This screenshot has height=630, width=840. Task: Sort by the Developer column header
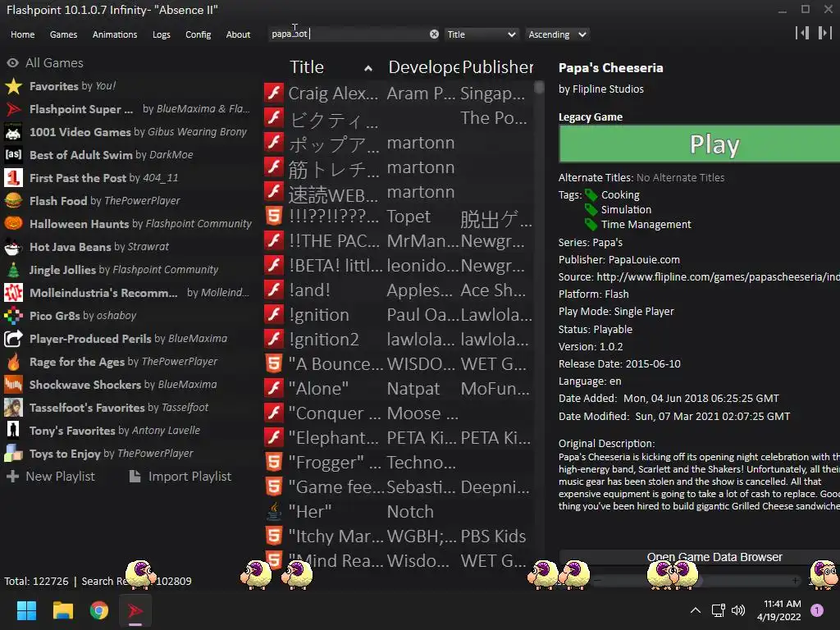pyautogui.click(x=423, y=67)
